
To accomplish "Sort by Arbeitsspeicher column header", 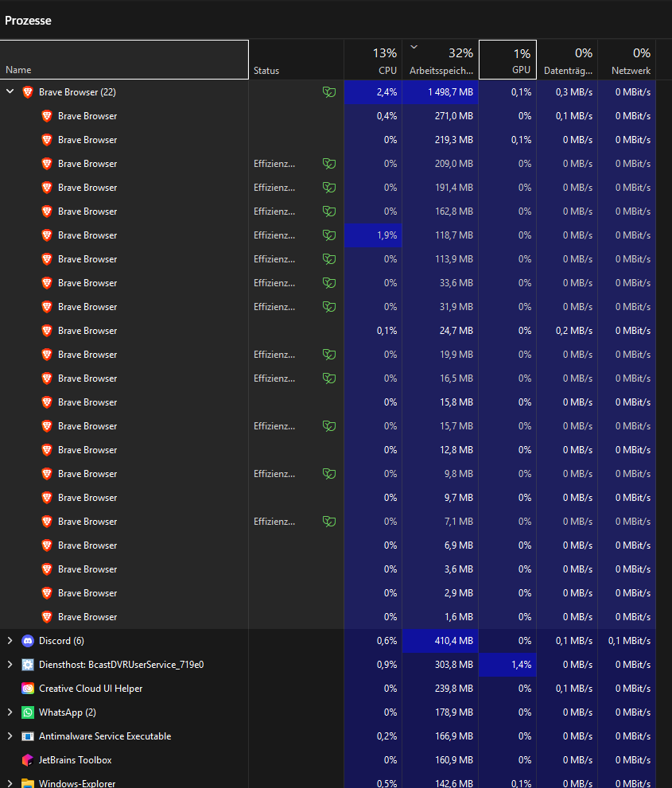I will pyautogui.click(x=441, y=60).
